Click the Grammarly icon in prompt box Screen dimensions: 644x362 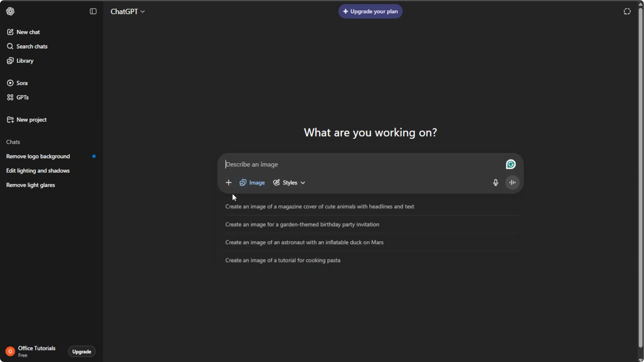(511, 164)
